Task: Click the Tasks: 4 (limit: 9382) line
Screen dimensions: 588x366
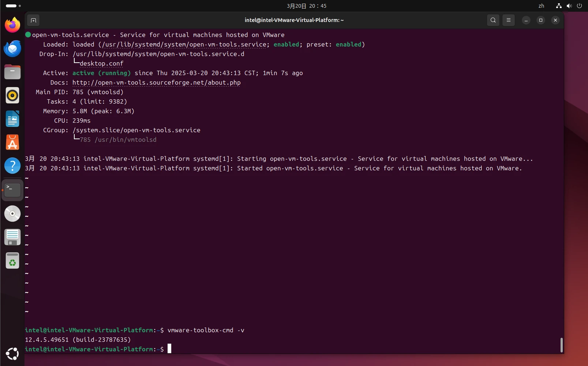Action: coord(87,101)
